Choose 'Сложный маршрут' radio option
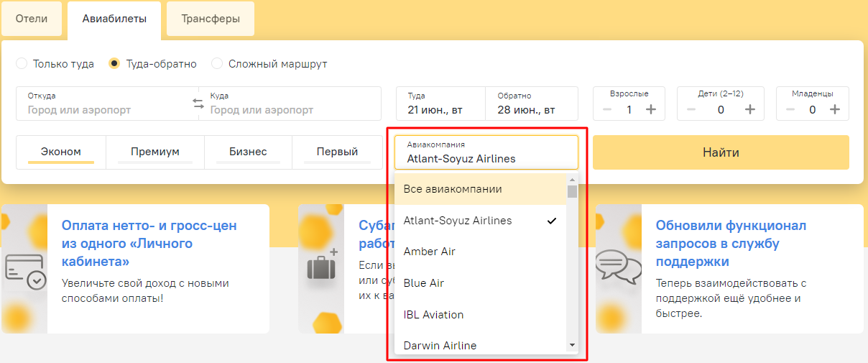The image size is (868, 363). 217,64
